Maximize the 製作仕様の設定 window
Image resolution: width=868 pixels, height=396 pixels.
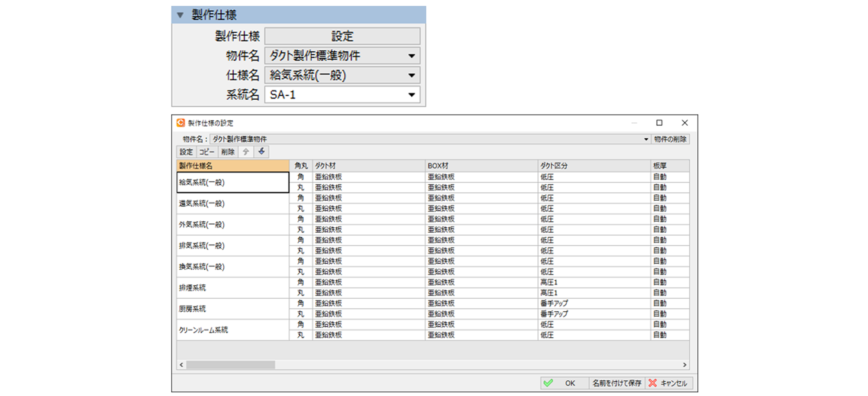point(659,123)
